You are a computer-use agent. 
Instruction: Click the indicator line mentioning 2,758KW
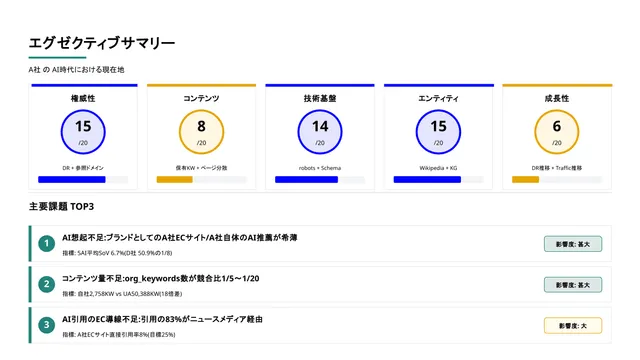(x=122, y=294)
